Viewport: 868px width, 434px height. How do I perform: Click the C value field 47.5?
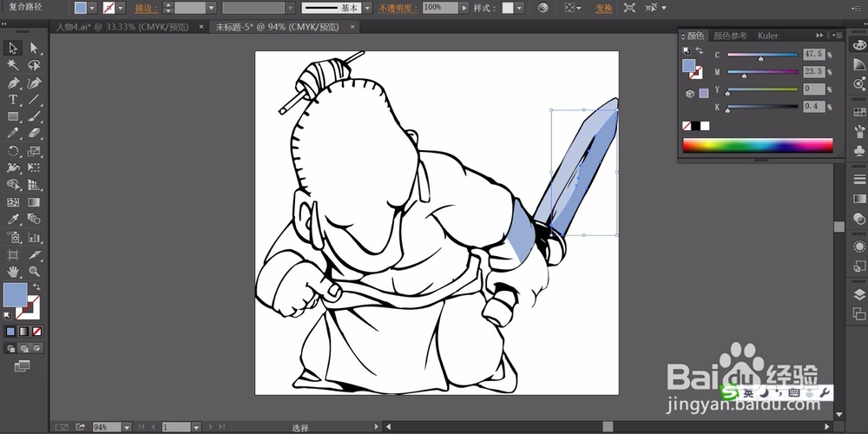pyautogui.click(x=814, y=54)
